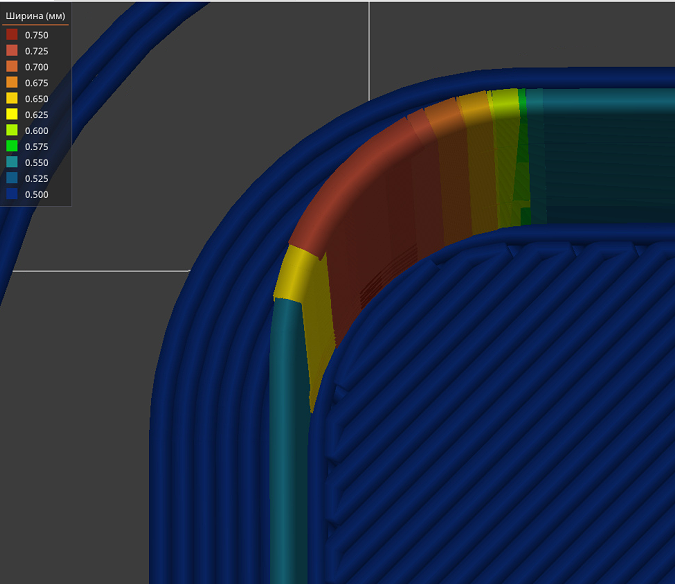This screenshot has width=675, height=584.
Task: Click the 0.750 dark red legend swatch
Action: [x=12, y=35]
